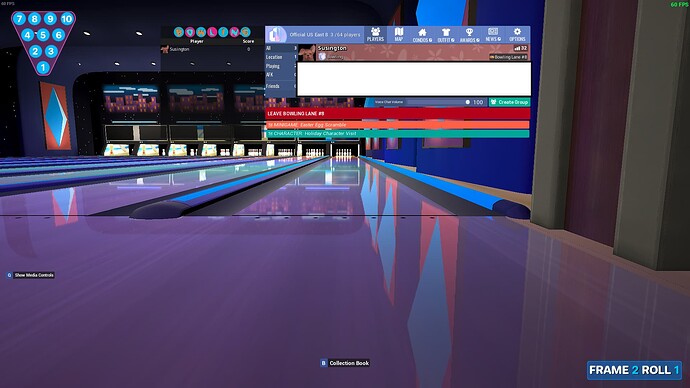
Task: Adjust the Voice Chat Volume slider
Action: pos(438,102)
